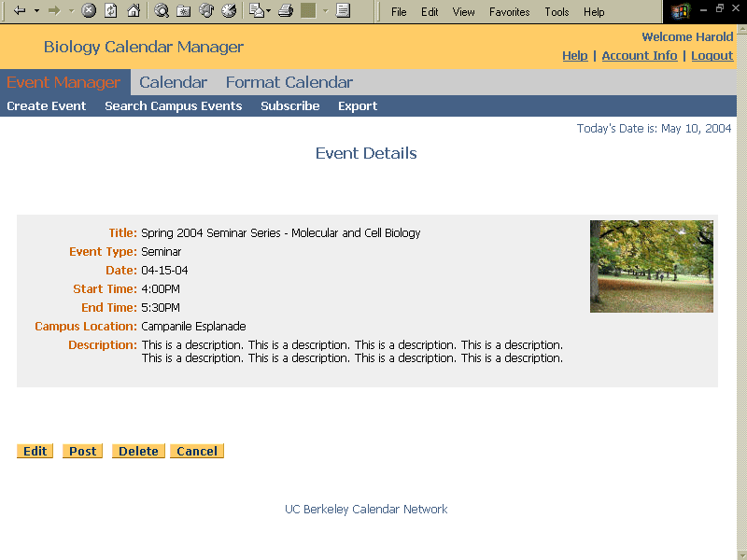This screenshot has width=747, height=560.
Task: Open the Mail dropdown arrow
Action: pyautogui.click(x=269, y=10)
